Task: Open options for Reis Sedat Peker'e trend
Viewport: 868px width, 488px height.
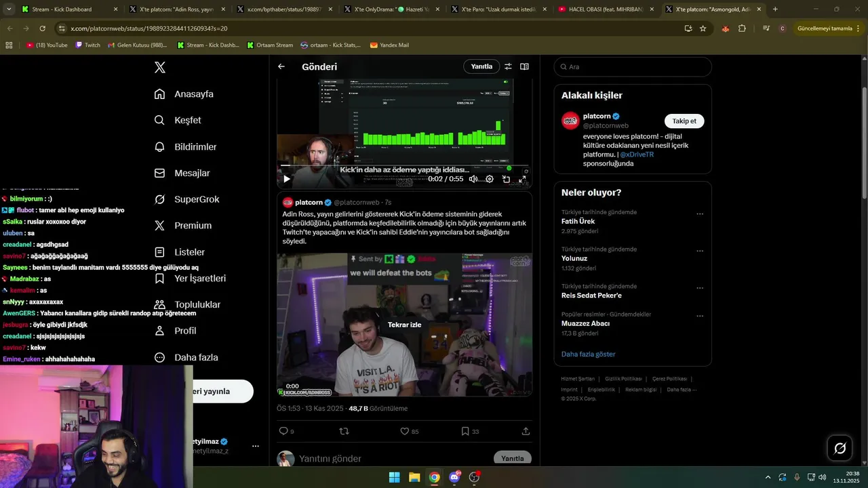Action: tap(700, 288)
